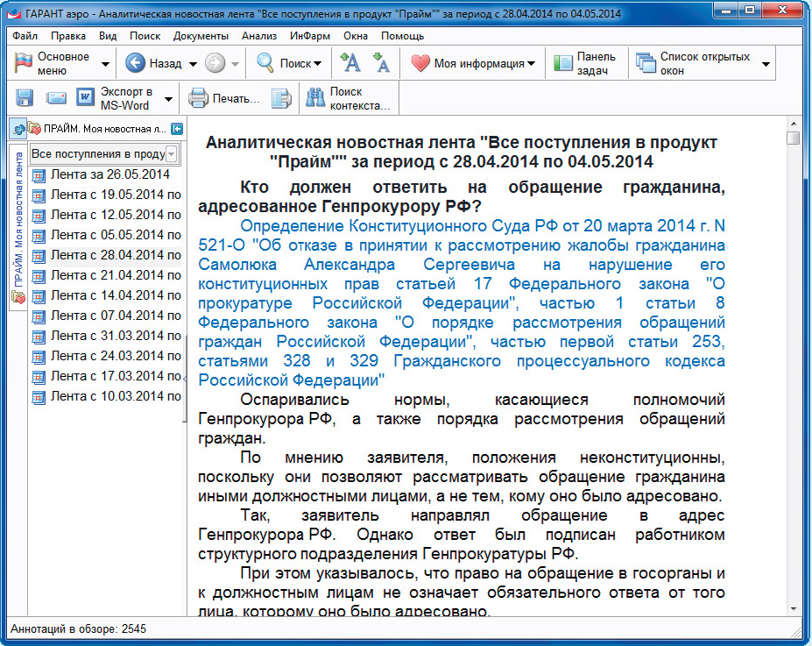Image resolution: width=812 pixels, height=646 pixels.
Task: Click the MS-Word export icon
Action: 86,98
